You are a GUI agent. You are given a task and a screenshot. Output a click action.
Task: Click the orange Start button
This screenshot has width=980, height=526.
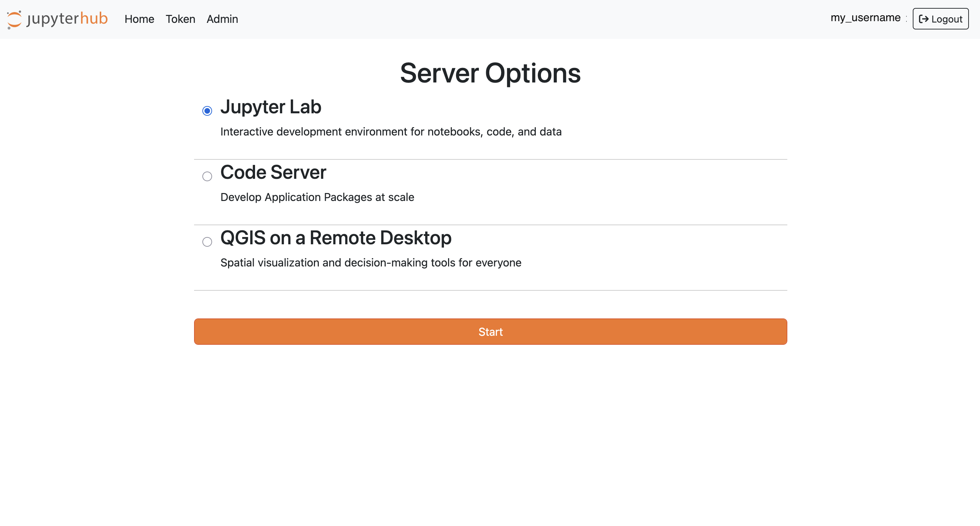point(490,332)
